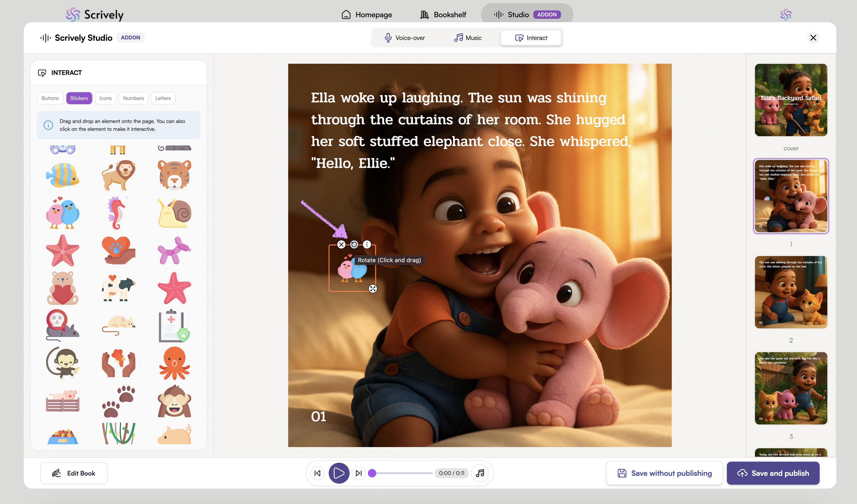Click the Edit Book button

point(73,473)
